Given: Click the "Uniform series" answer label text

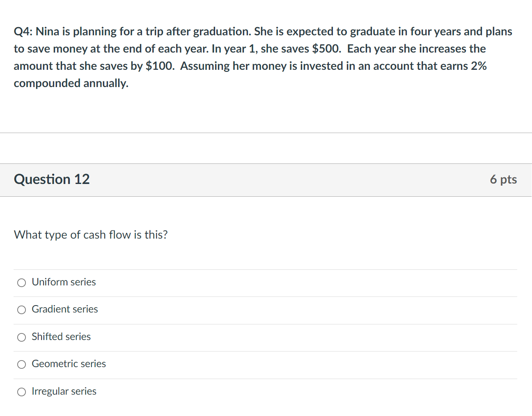Looking at the screenshot, I should [64, 282].
